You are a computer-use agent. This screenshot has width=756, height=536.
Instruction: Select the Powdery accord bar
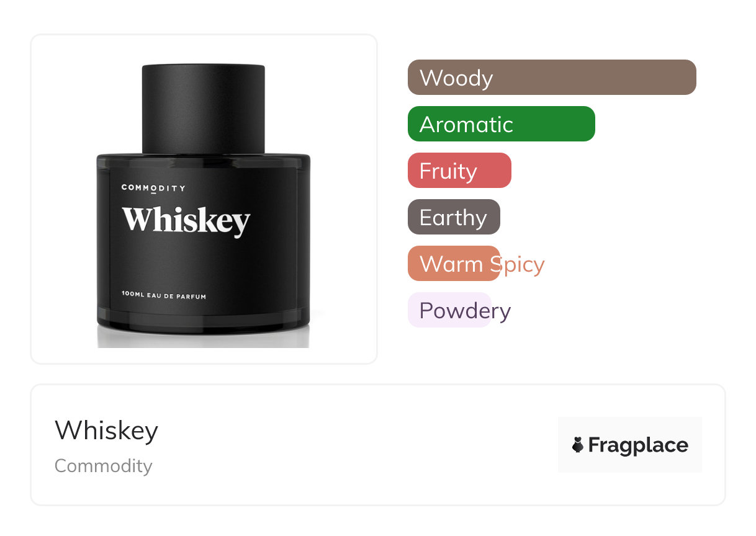449,310
